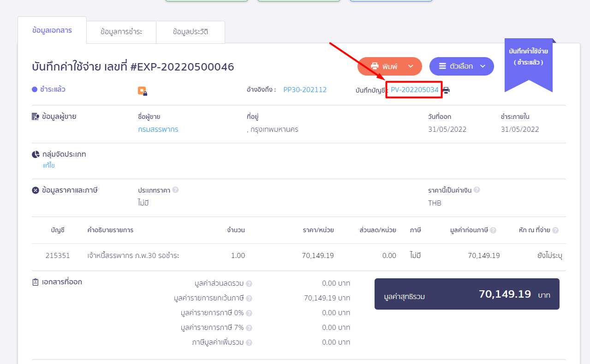
Task: Open journal entry link PV-202205034
Action: click(x=414, y=90)
